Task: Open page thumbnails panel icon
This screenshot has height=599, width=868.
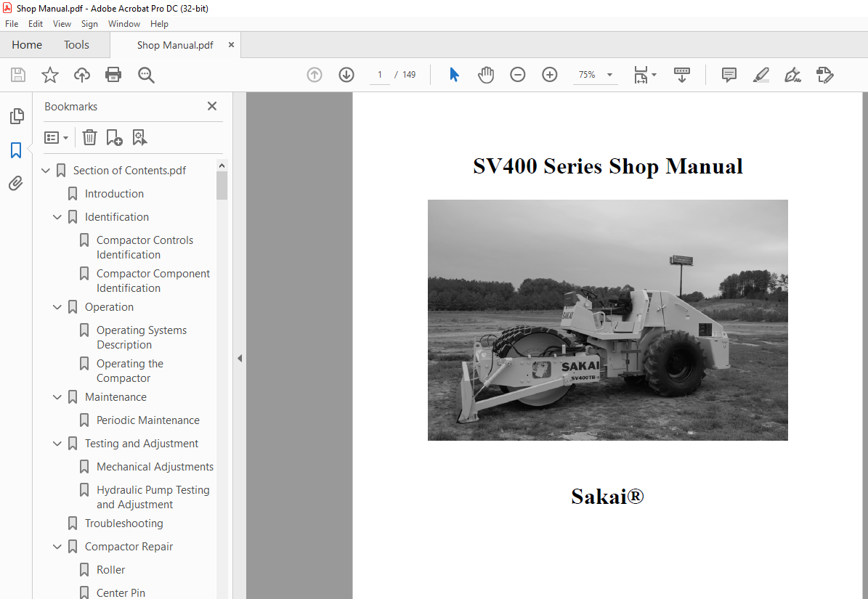Action: pyautogui.click(x=17, y=116)
